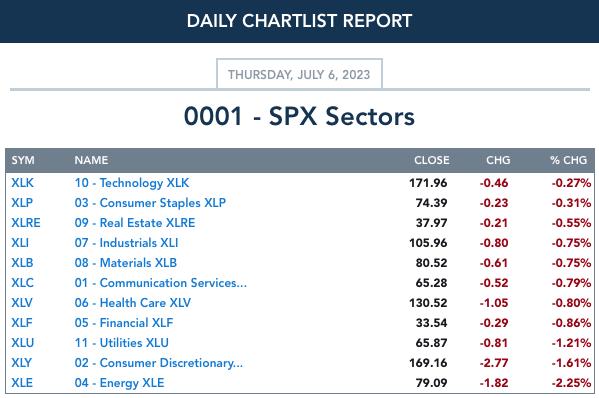
Task: Open 09 - Real Estate XLRE chart
Action: [135, 223]
